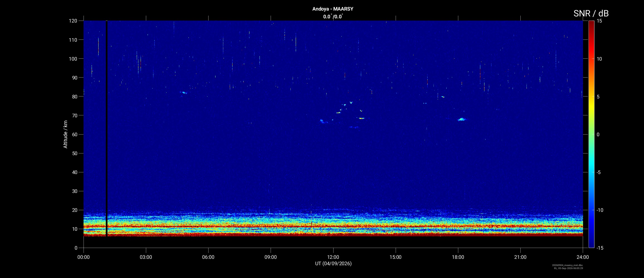Screen dimensions: 644x278
Task: Click the echo patch near 18:00 at 68 km
Action: pos(462,120)
